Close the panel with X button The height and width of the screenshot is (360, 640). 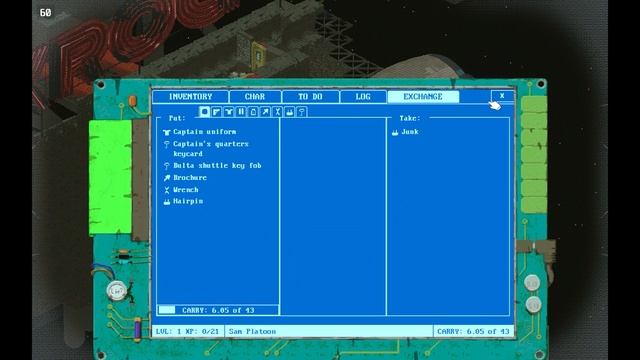(502, 96)
